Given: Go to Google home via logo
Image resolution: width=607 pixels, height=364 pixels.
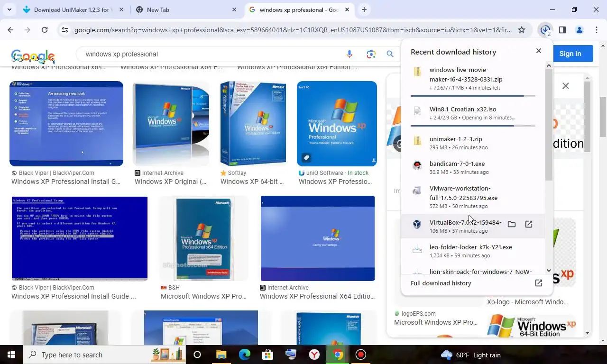Looking at the screenshot, I should click(33, 56).
